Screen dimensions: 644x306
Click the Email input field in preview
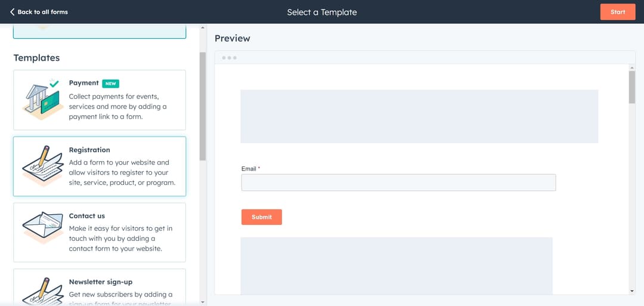(398, 183)
